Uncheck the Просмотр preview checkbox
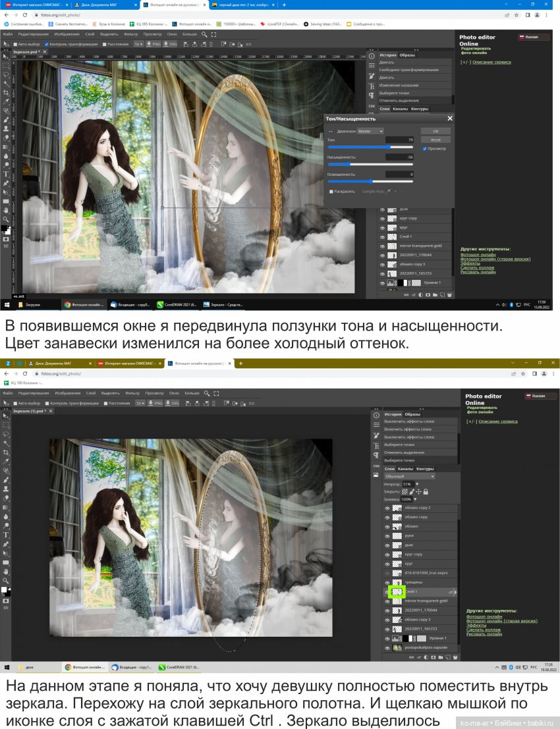Image resolution: width=560 pixels, height=729 pixels. pyautogui.click(x=425, y=149)
